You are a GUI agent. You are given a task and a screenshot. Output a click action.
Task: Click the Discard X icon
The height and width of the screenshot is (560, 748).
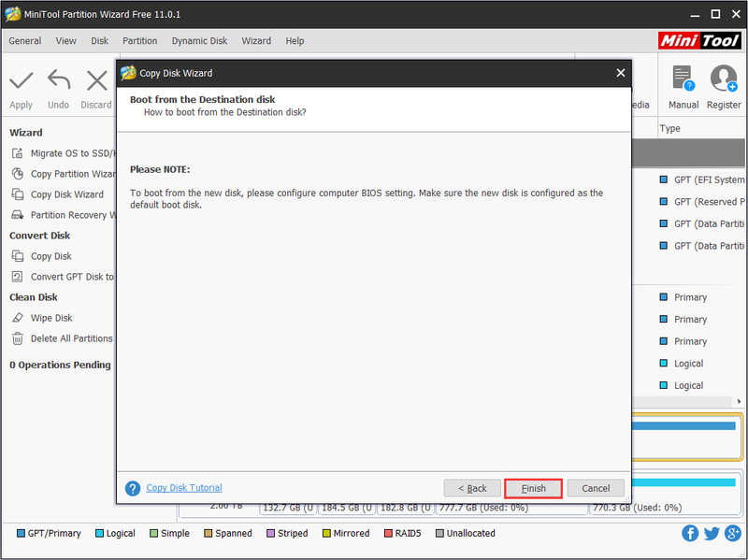point(97,80)
